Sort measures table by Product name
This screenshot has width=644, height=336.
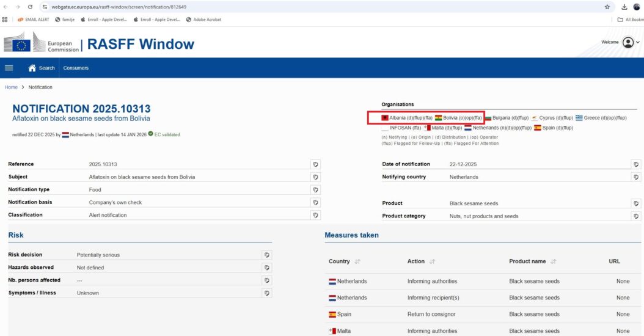554,261
